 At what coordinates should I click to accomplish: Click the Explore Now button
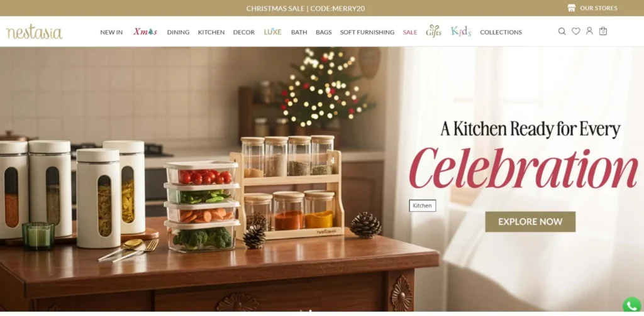point(530,222)
